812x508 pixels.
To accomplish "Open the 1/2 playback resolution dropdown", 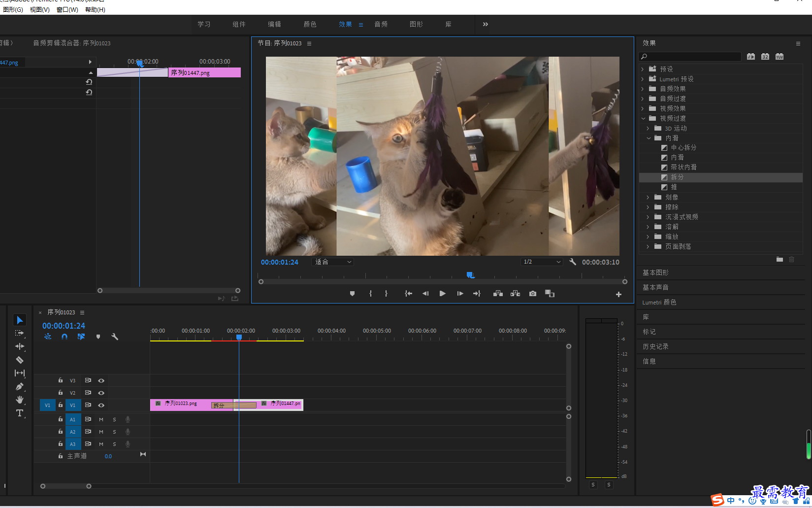I will coord(542,262).
